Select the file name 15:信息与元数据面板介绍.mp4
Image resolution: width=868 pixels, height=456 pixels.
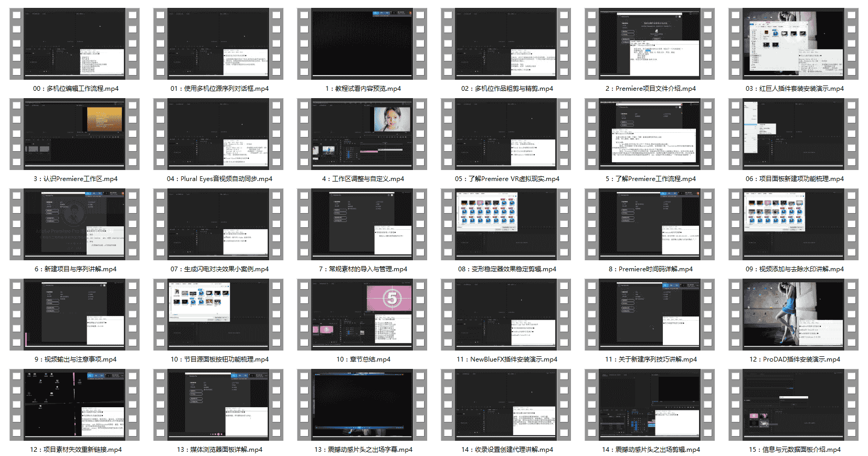pyautogui.click(x=795, y=450)
